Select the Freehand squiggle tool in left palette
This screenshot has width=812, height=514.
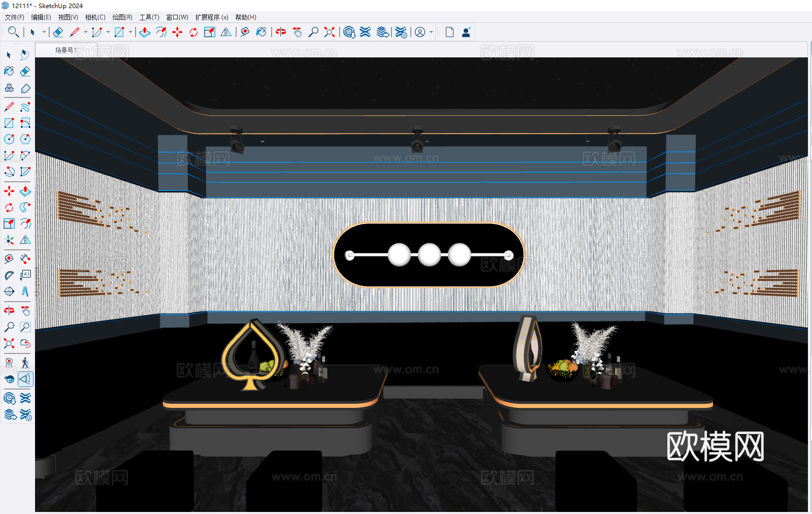(x=25, y=107)
